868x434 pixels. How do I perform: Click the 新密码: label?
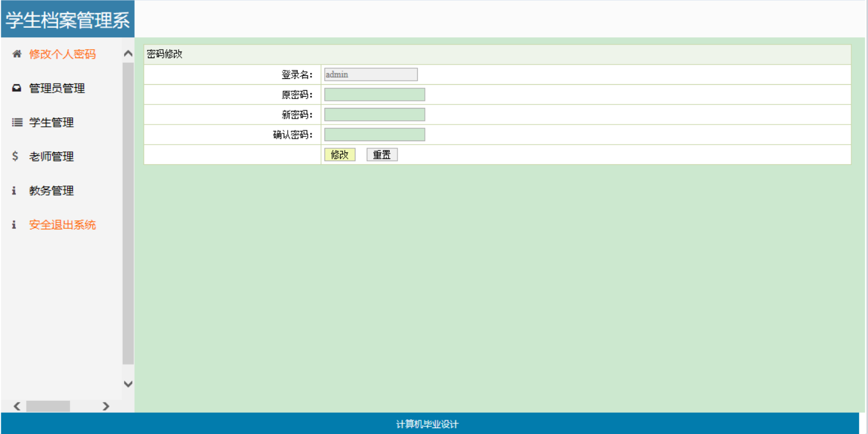297,114
